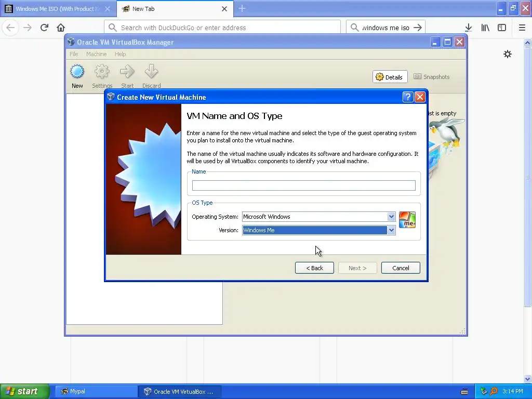Reload the page with refresh icon
This screenshot has height=399, width=532.
(x=44, y=28)
